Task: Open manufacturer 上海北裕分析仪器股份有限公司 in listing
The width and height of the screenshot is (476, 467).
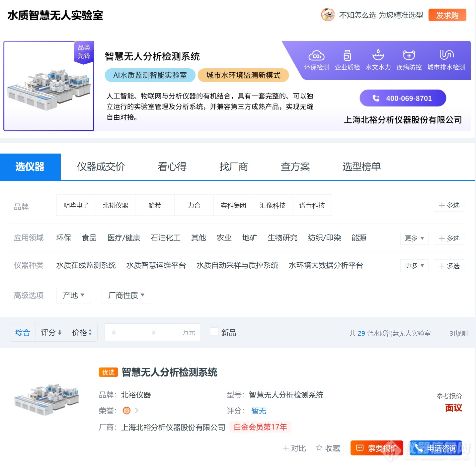Action: coord(173,427)
